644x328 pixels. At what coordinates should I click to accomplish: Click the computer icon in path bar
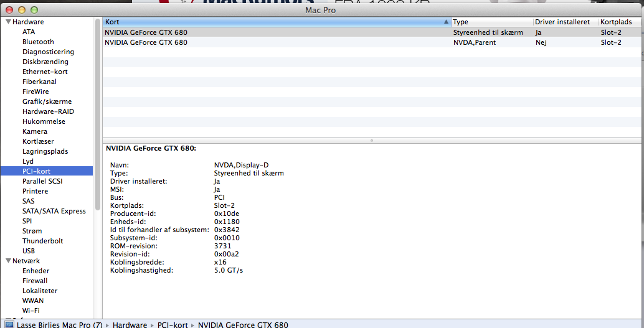(x=9, y=324)
